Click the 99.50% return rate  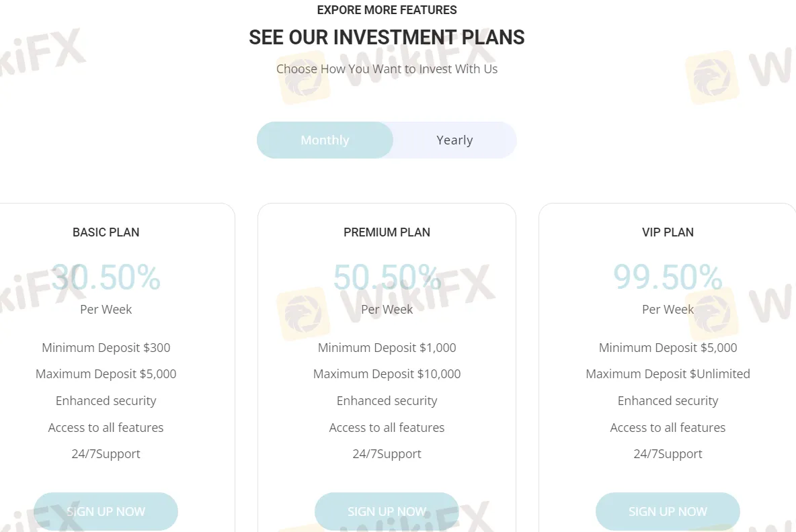pyautogui.click(x=668, y=277)
